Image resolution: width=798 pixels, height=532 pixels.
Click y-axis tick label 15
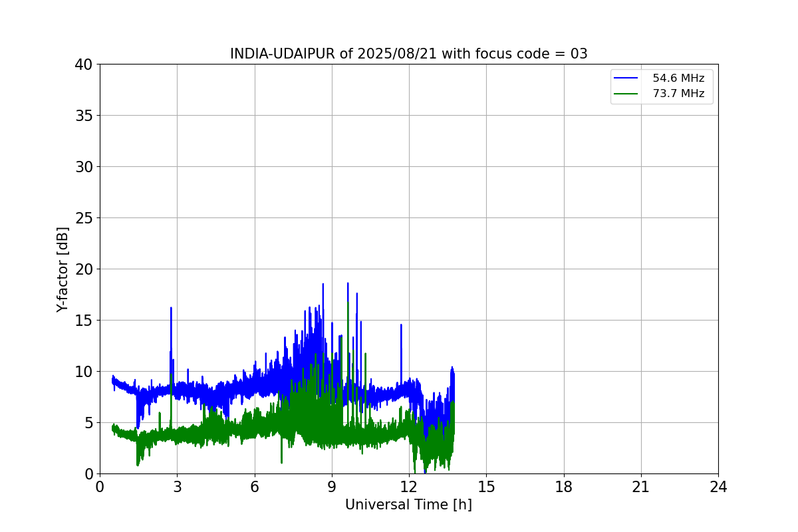(84, 321)
